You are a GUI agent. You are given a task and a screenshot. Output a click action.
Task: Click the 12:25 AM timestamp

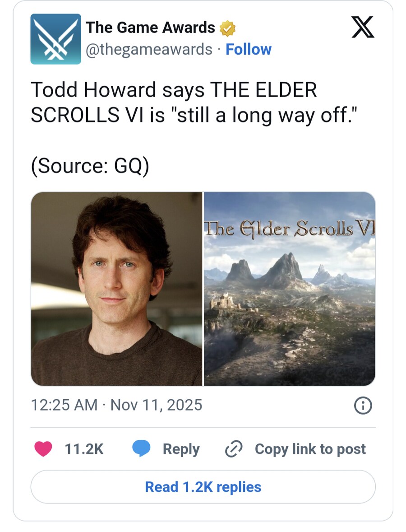click(x=64, y=405)
